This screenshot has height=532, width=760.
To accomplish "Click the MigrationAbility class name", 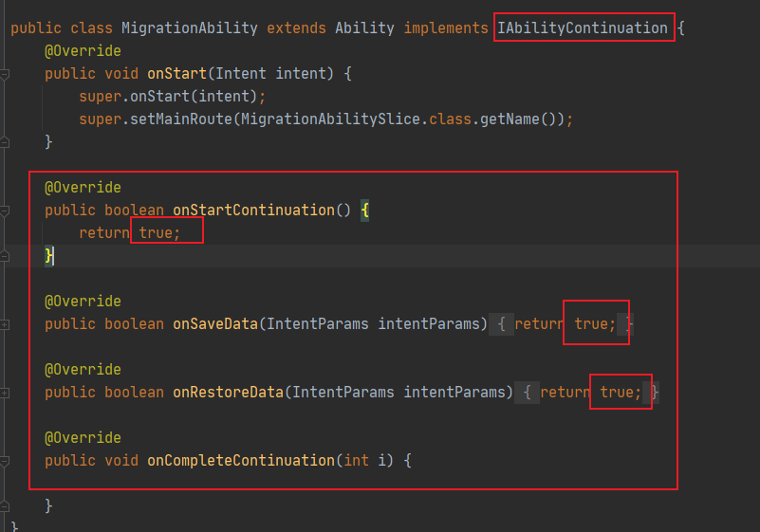I will click(189, 28).
